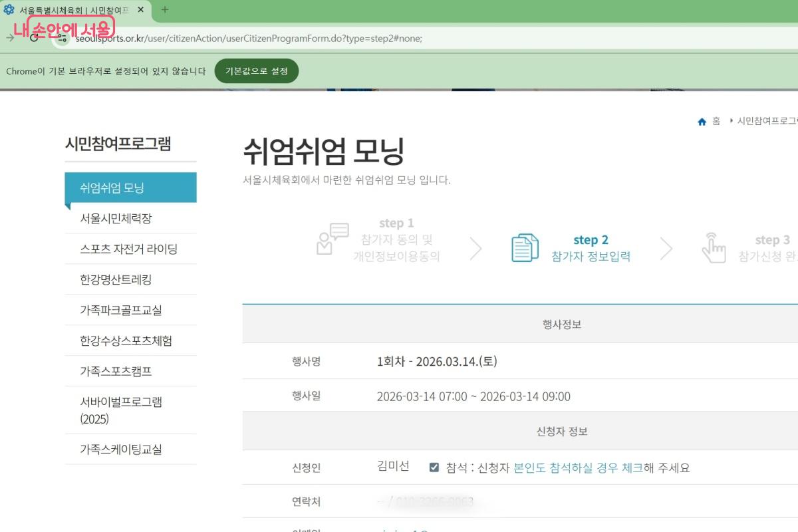
Task: Open a new browser tab with the plus icon
Action: 164,11
